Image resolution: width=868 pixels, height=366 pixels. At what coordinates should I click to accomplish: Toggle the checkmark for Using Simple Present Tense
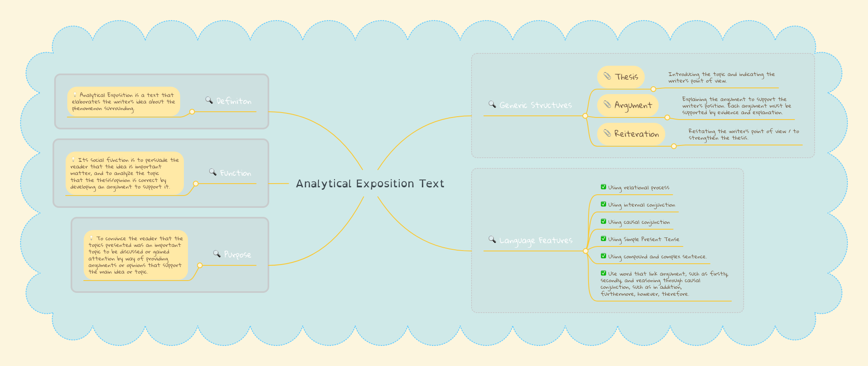point(603,239)
